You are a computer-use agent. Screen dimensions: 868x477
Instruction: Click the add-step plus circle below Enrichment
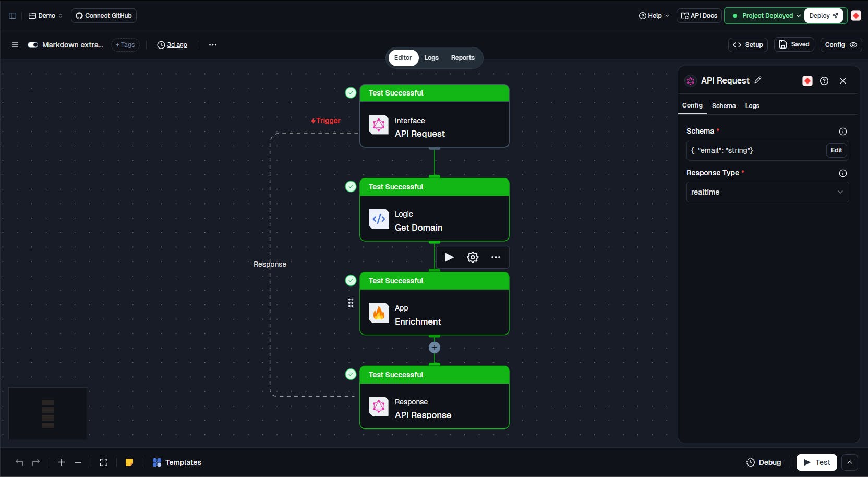click(435, 348)
